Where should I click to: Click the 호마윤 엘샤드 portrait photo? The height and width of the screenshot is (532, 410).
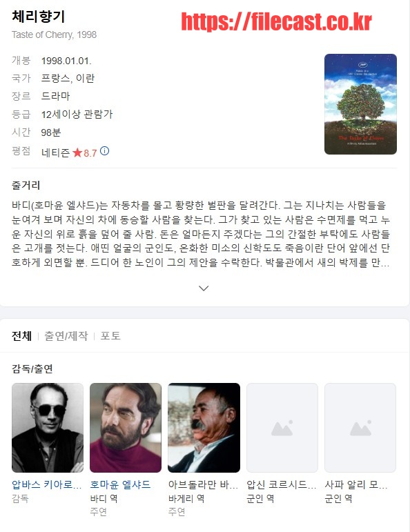point(126,428)
